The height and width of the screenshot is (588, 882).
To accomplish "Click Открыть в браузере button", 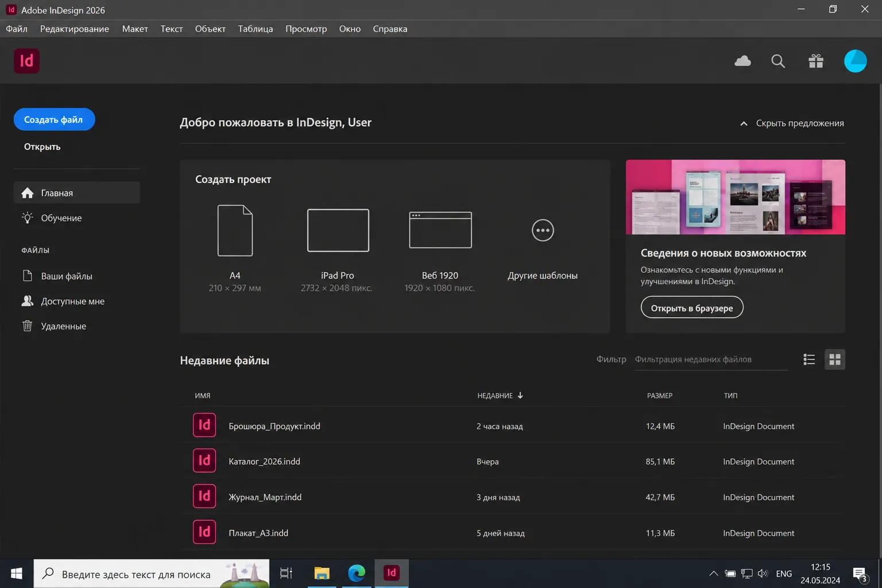I will pos(692,308).
